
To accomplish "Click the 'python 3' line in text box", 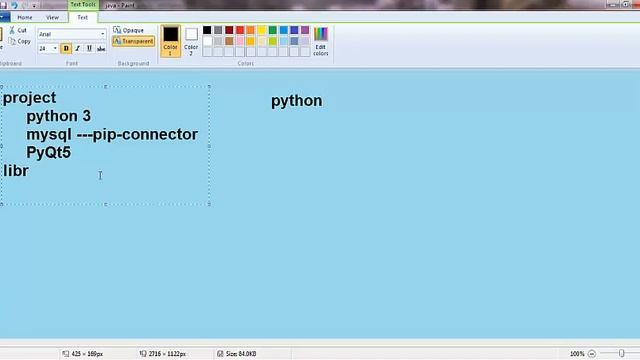I will [x=59, y=116].
